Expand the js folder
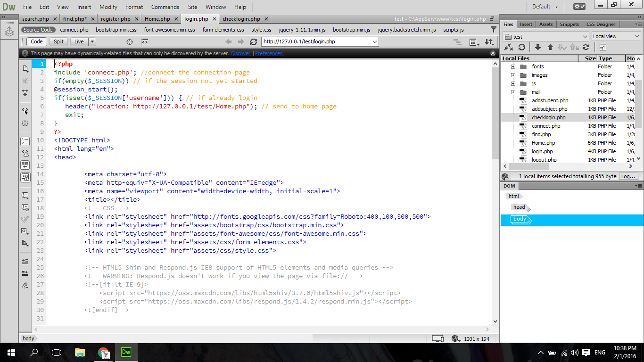 click(513, 83)
